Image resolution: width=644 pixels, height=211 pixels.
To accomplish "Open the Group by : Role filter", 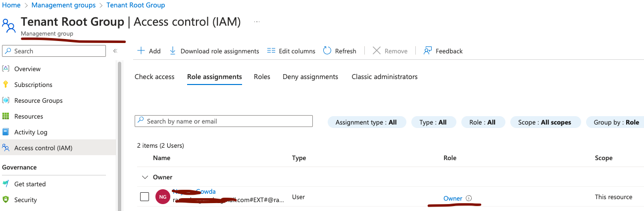I will 615,122.
